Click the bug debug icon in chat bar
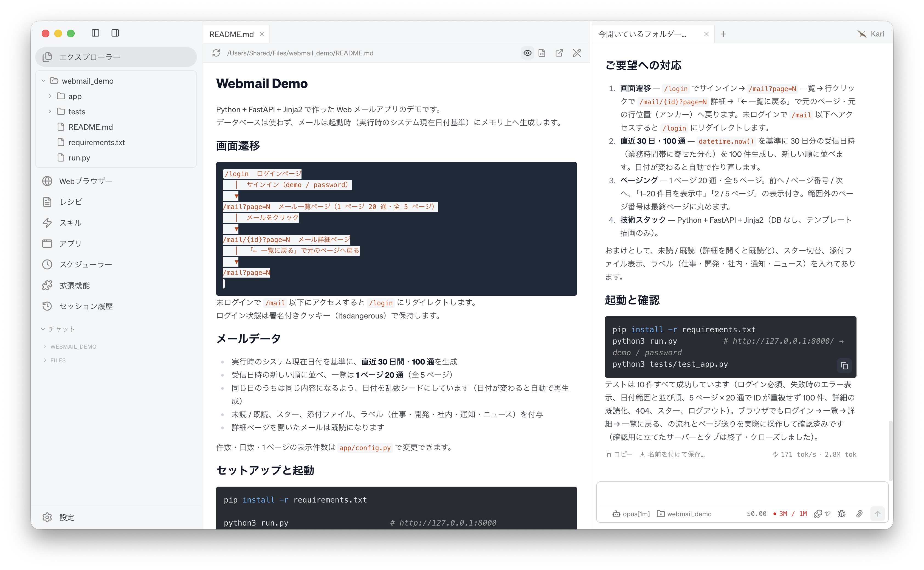This screenshot has height=570, width=924. coord(842,514)
